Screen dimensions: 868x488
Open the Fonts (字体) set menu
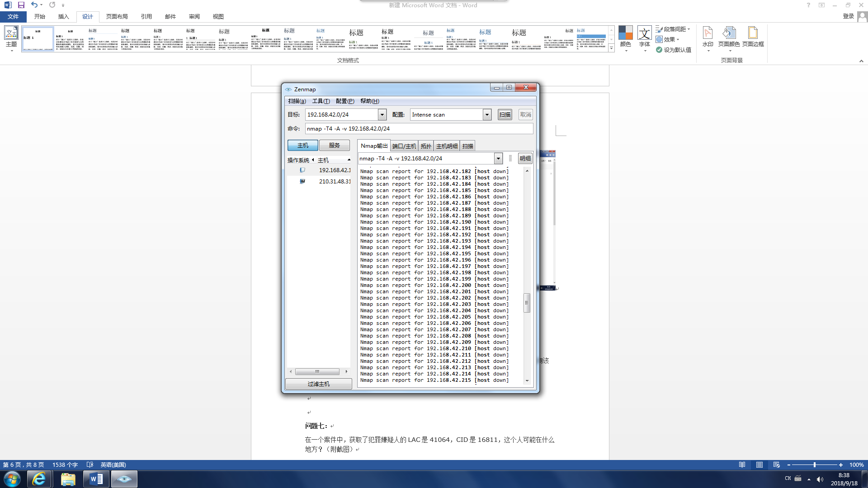pyautogui.click(x=645, y=39)
